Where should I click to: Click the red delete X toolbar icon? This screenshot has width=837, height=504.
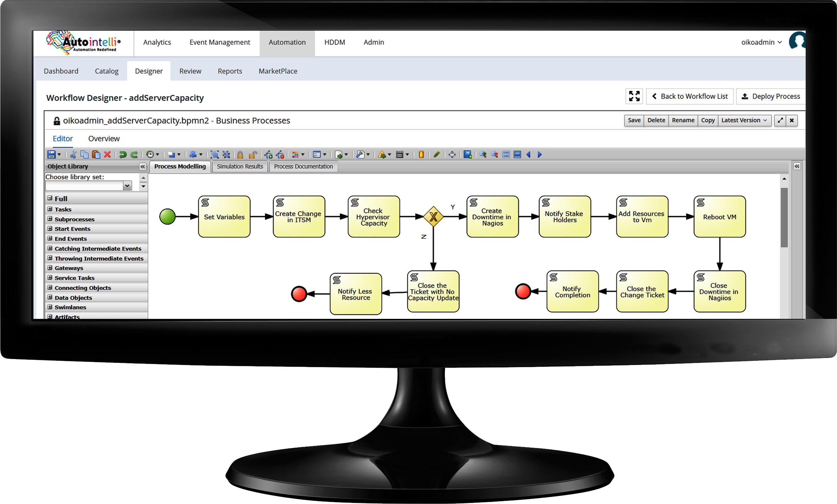click(107, 154)
